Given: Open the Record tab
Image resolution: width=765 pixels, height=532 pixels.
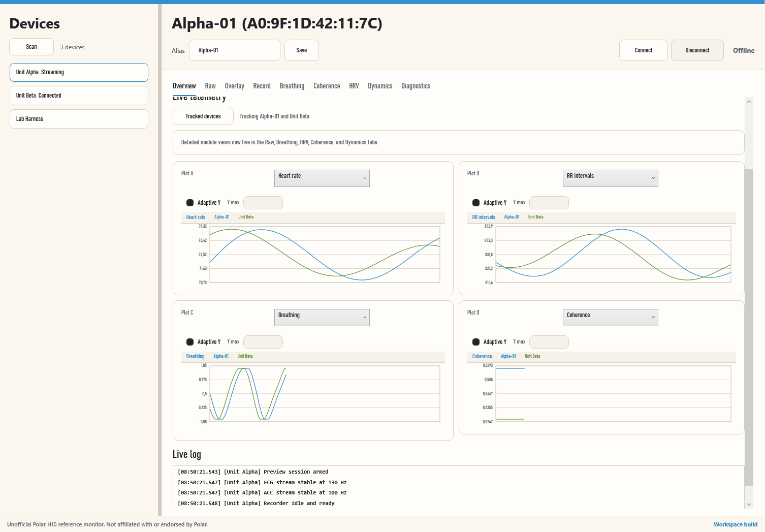Looking at the screenshot, I should [x=262, y=86].
